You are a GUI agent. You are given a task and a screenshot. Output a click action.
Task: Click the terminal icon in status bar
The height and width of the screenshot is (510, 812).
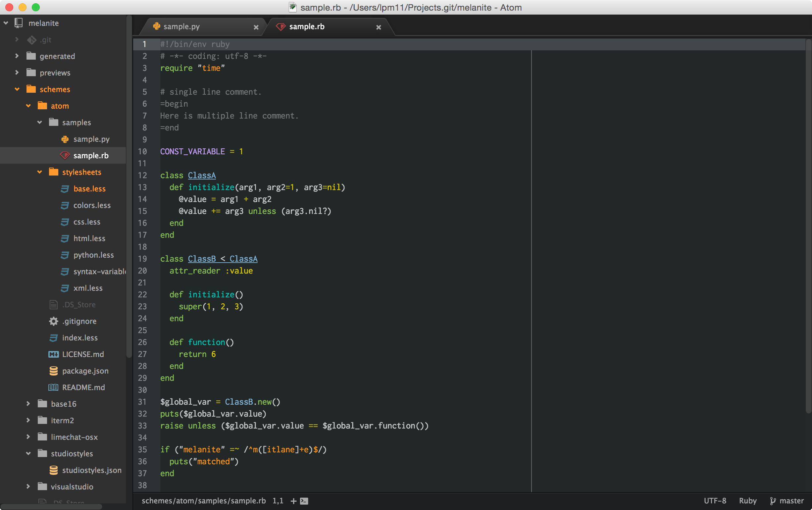(304, 501)
